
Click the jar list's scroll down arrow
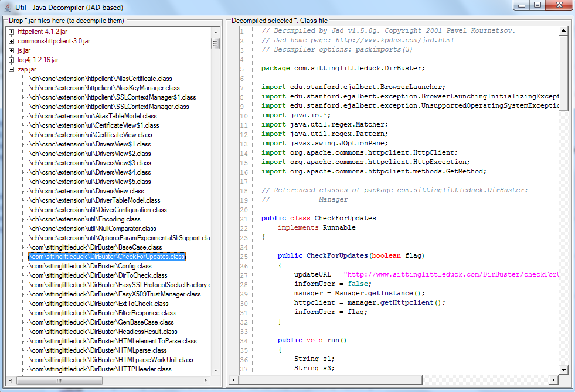216,370
